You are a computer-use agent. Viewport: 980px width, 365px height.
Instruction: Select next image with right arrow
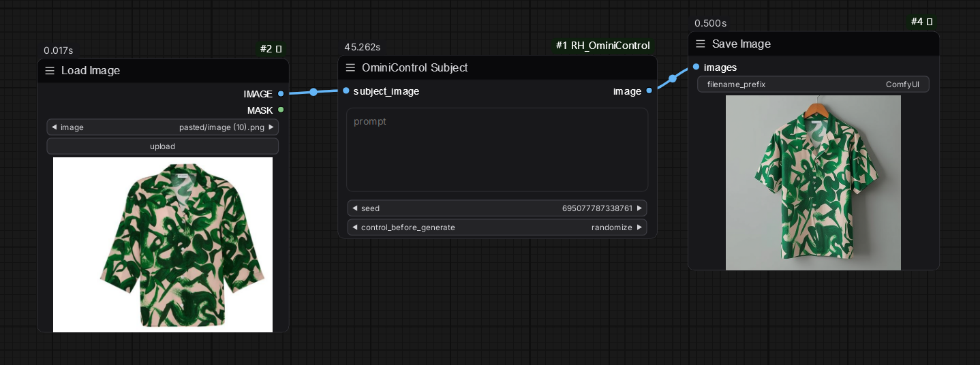click(x=271, y=127)
